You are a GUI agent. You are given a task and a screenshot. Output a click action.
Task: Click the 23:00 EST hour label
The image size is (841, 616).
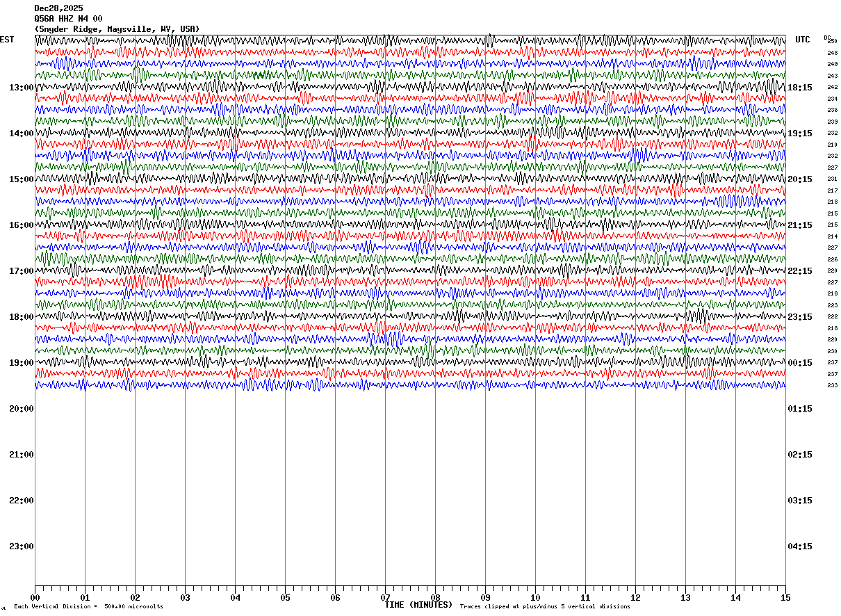click(22, 546)
